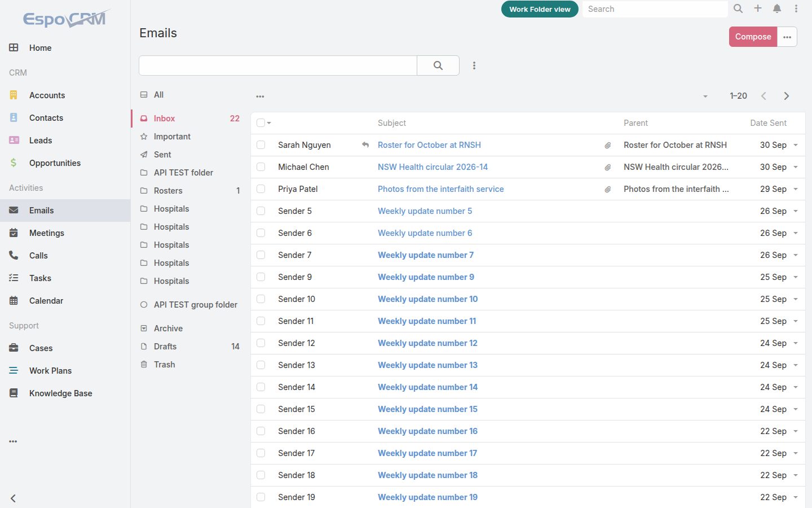Go to previous page of emails

point(764,96)
